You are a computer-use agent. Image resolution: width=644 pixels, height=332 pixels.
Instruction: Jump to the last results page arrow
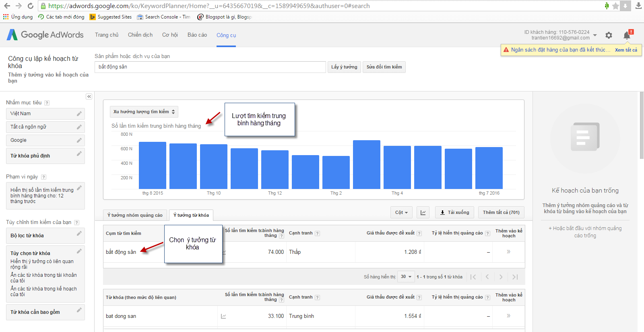515,277
